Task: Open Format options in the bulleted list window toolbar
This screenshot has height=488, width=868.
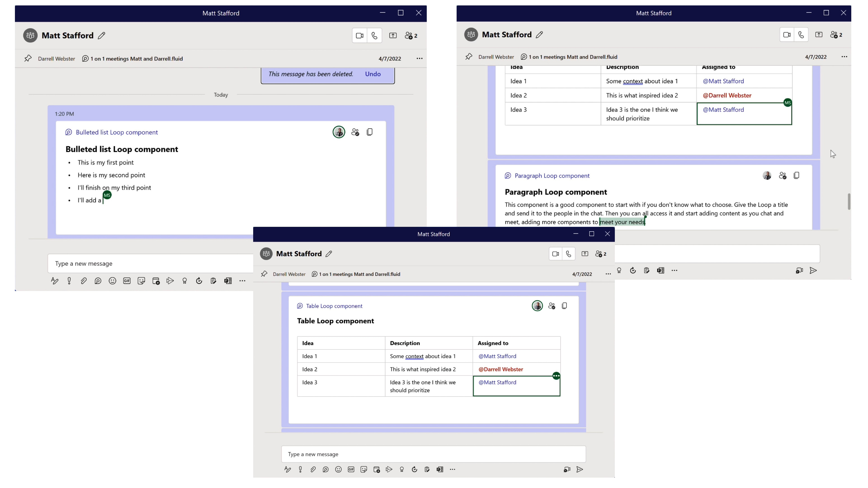Action: click(x=54, y=281)
